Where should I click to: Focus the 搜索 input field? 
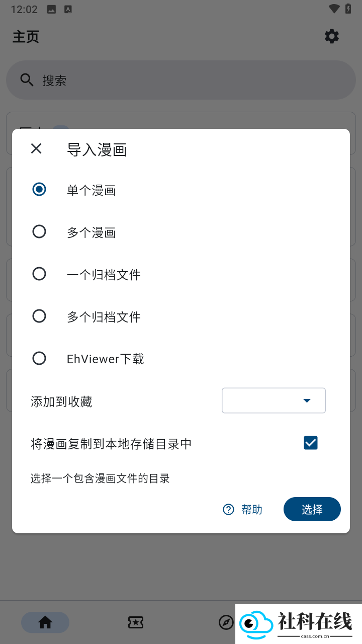tap(181, 80)
